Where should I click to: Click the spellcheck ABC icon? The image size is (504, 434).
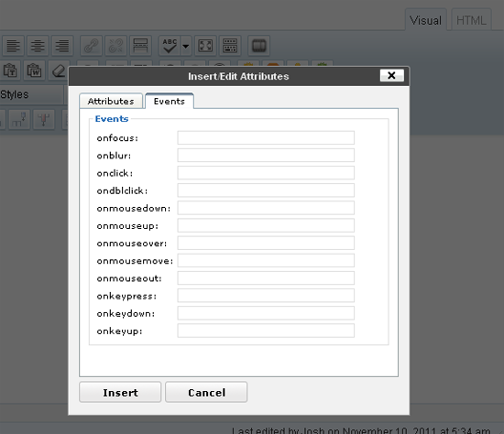(x=170, y=45)
